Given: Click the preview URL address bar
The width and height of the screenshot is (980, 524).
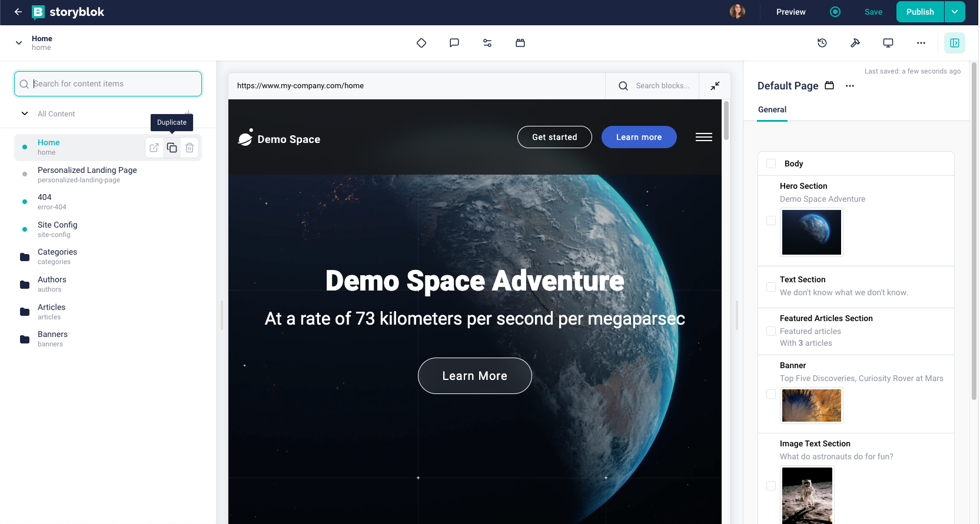Looking at the screenshot, I should coord(416,86).
